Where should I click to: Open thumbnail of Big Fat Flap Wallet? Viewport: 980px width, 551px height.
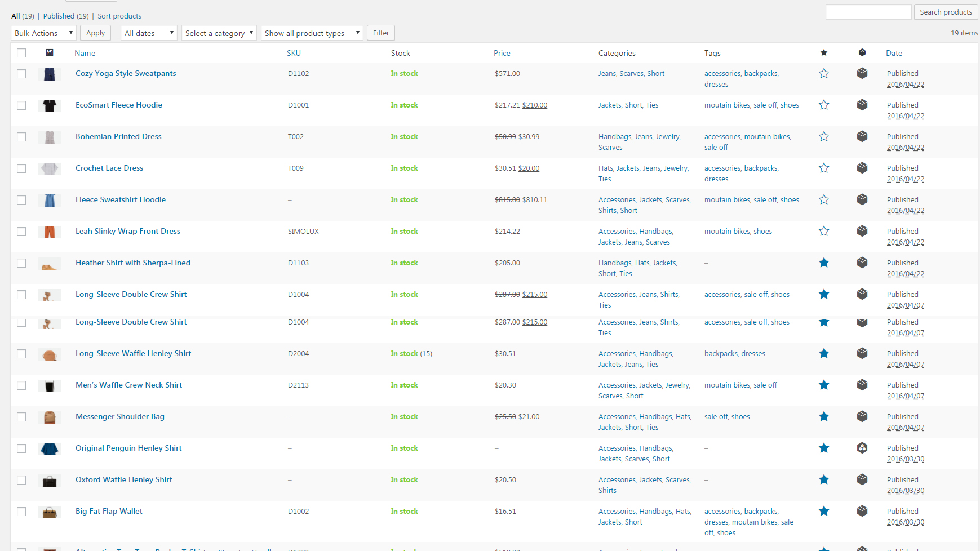pos(50,512)
